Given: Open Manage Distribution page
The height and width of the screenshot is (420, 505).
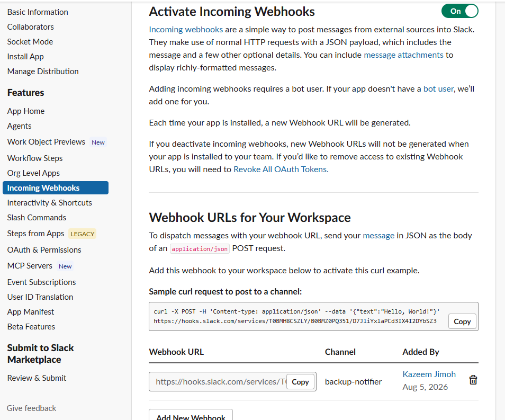Looking at the screenshot, I should click(43, 71).
